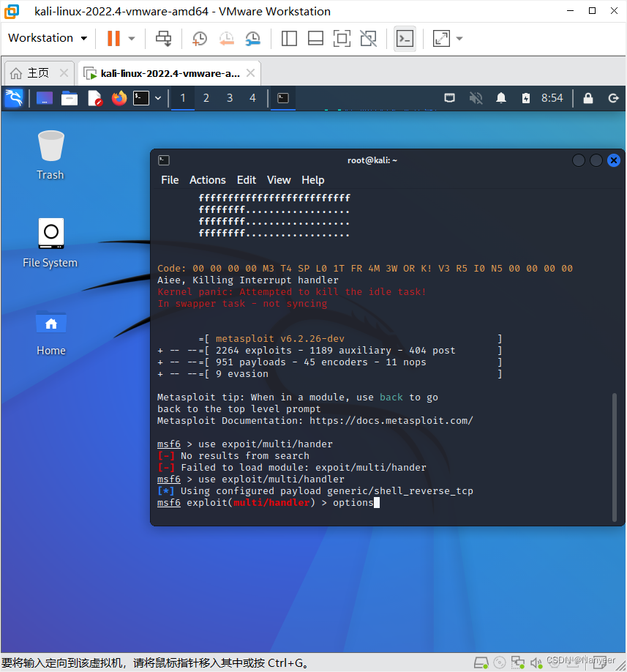
Task: Close the kali-linux VM tab
Action: click(250, 73)
